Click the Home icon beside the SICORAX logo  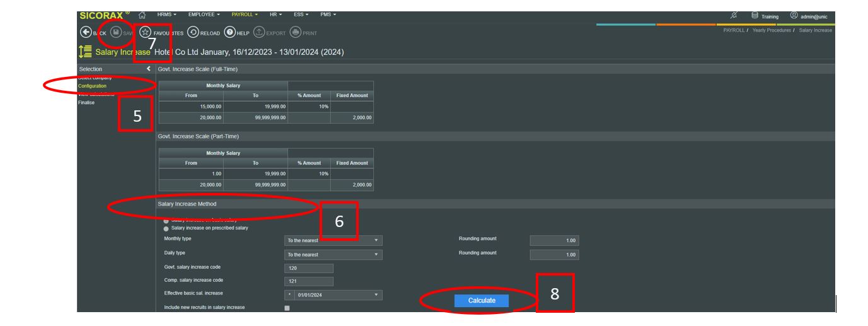(142, 15)
